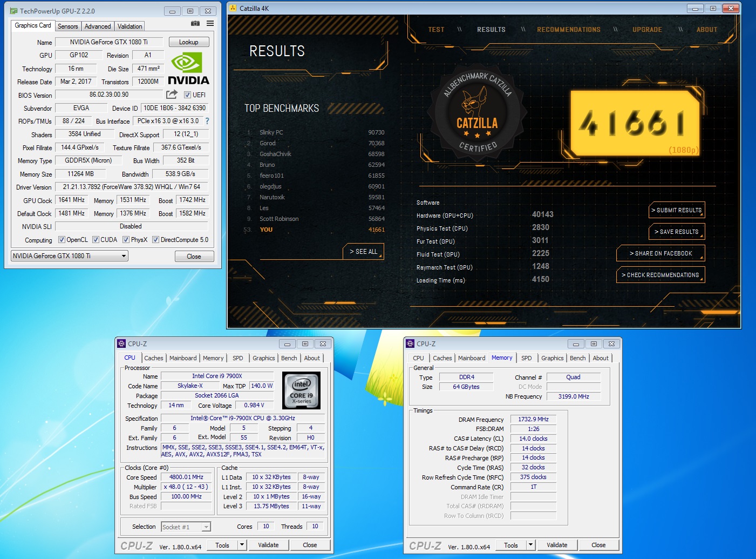The image size is (756, 559).
Task: Click the GPU-Z title bar app icon
Action: tap(13, 11)
